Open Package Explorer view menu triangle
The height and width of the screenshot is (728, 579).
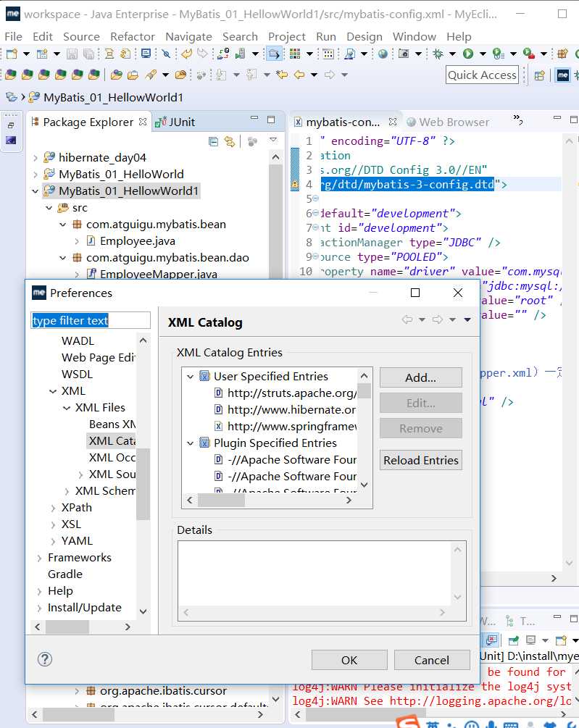click(x=273, y=140)
